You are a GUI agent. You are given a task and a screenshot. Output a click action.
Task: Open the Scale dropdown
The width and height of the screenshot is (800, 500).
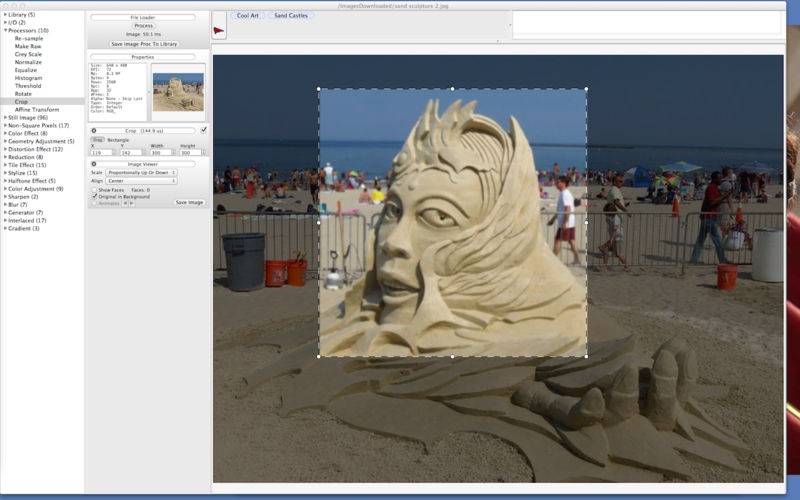141,172
